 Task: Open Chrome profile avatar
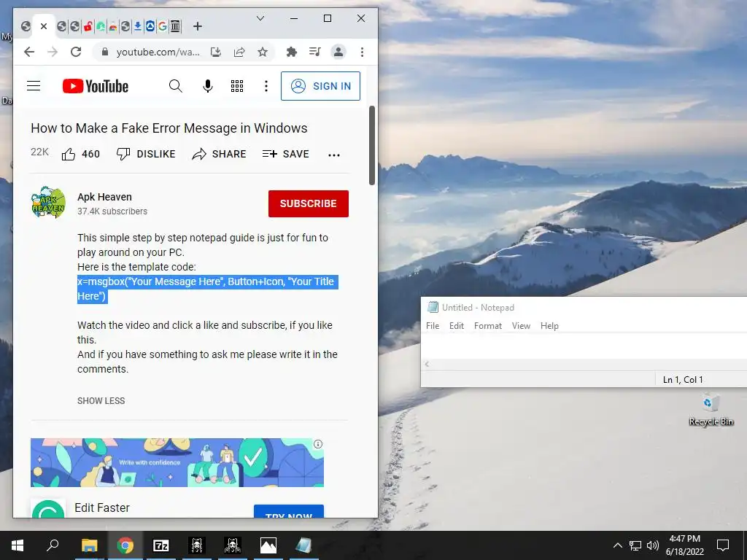(338, 52)
